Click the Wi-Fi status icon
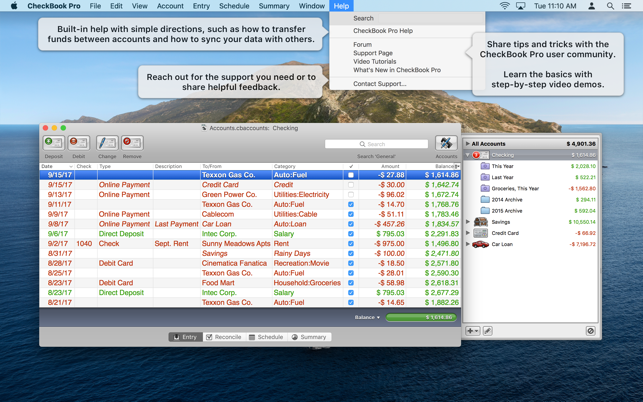Viewport: 643px width, 402px height. [505, 6]
